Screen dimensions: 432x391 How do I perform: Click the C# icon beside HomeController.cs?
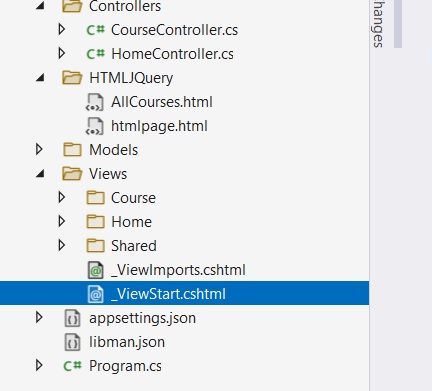[x=95, y=54]
